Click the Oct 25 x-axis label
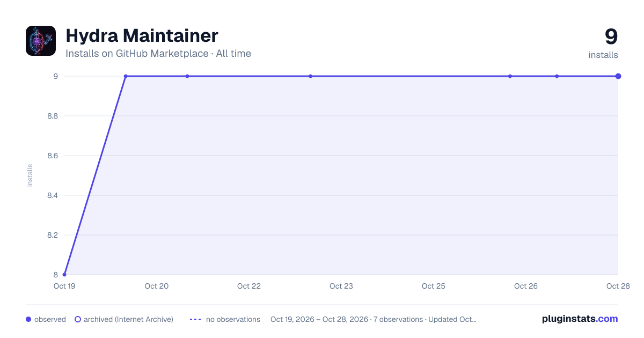The height and width of the screenshot is (338, 644). click(434, 286)
